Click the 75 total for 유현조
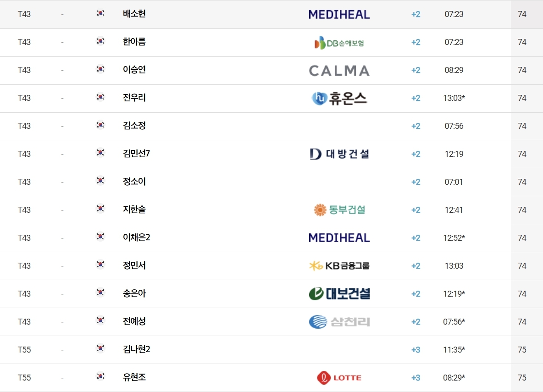Screen dimensions: 543x392 (522, 377)
